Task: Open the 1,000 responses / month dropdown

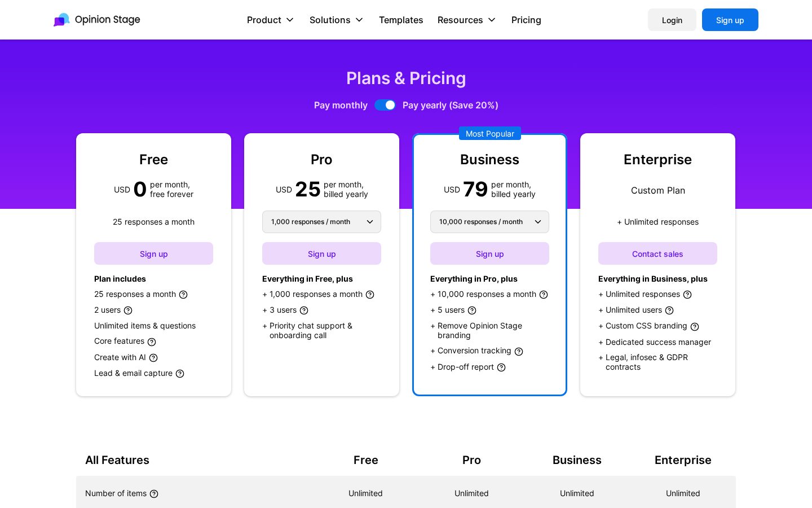Action: [x=321, y=222]
